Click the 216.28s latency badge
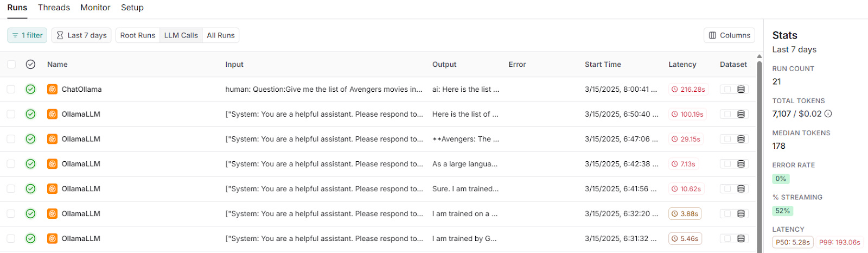The width and height of the screenshot is (868, 253). 688,89
